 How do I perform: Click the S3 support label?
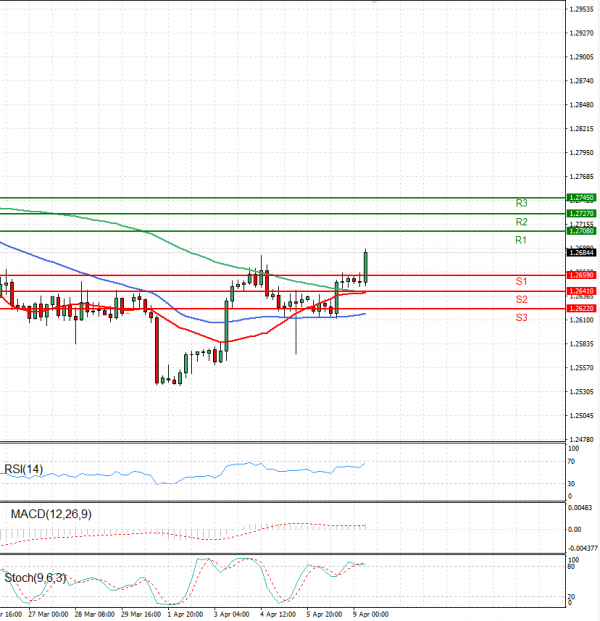(521, 318)
